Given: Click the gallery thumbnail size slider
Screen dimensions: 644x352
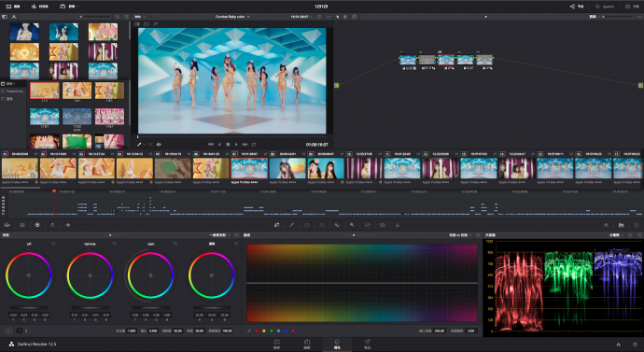Looking at the screenshot, I should 96,17.
